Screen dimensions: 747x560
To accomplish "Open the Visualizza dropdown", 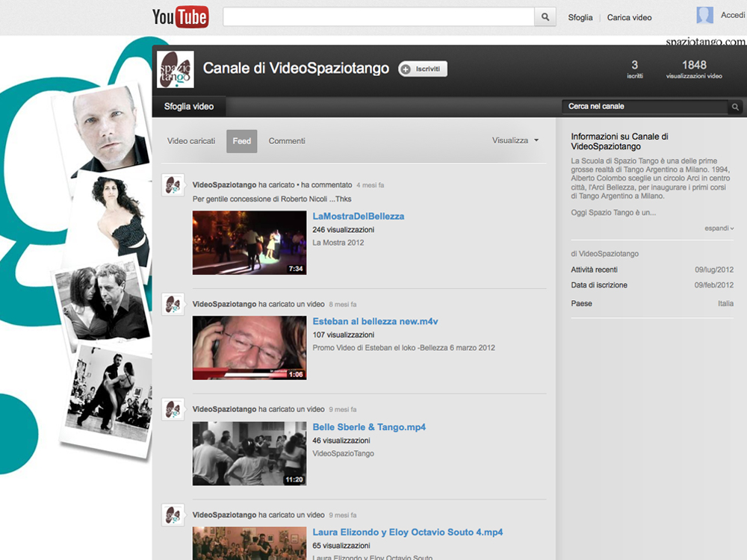I will tap(515, 140).
